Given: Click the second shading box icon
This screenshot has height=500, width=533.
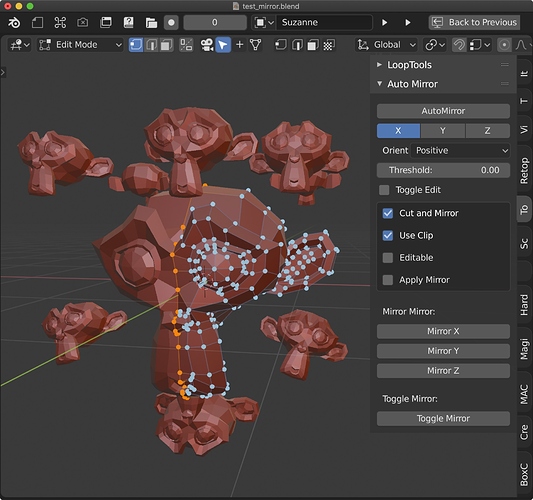Looking at the screenshot, I should click(x=297, y=45).
